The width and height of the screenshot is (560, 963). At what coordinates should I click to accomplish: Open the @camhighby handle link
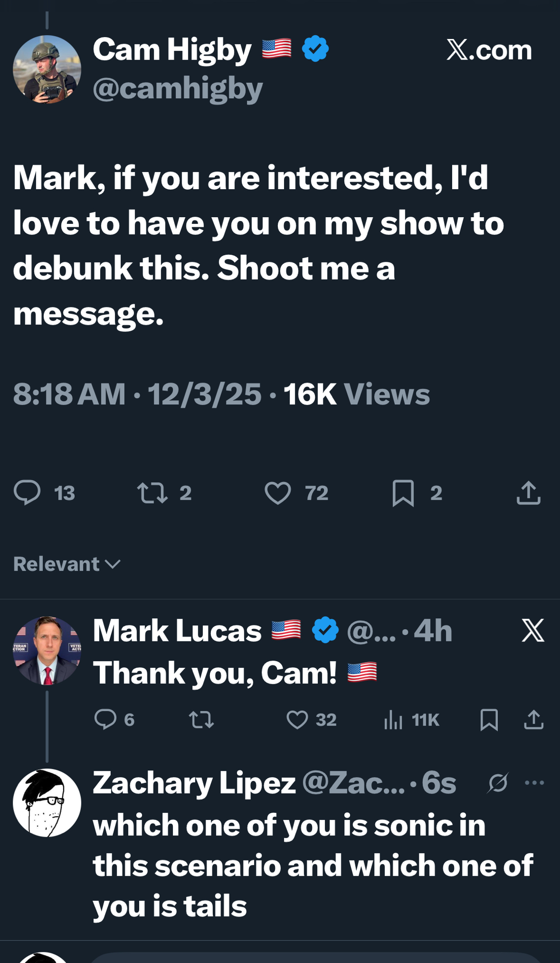pyautogui.click(x=178, y=89)
